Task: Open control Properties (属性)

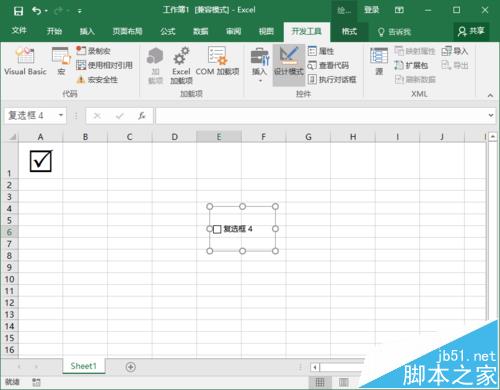Action: point(321,51)
